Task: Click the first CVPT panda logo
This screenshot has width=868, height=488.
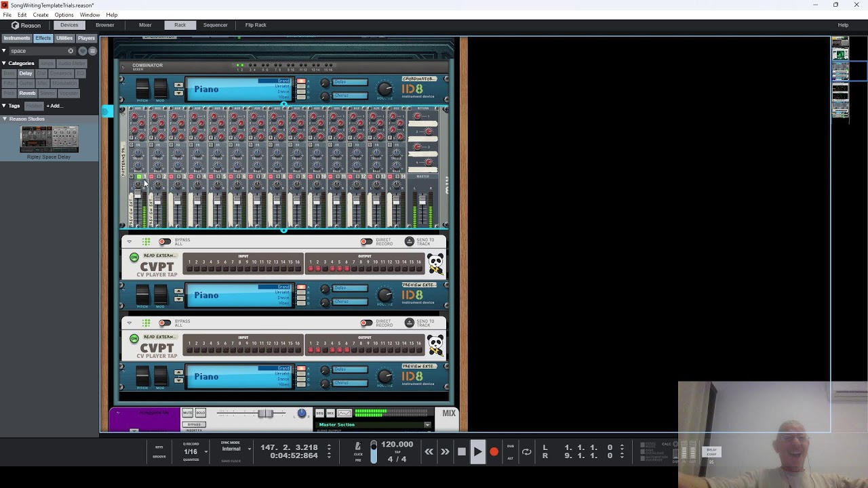Action: [x=435, y=264]
